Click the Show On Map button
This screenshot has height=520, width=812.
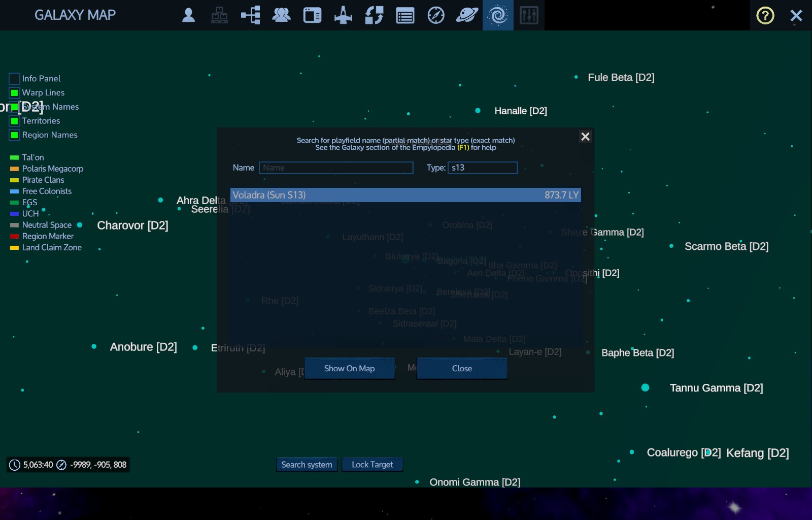tap(349, 368)
